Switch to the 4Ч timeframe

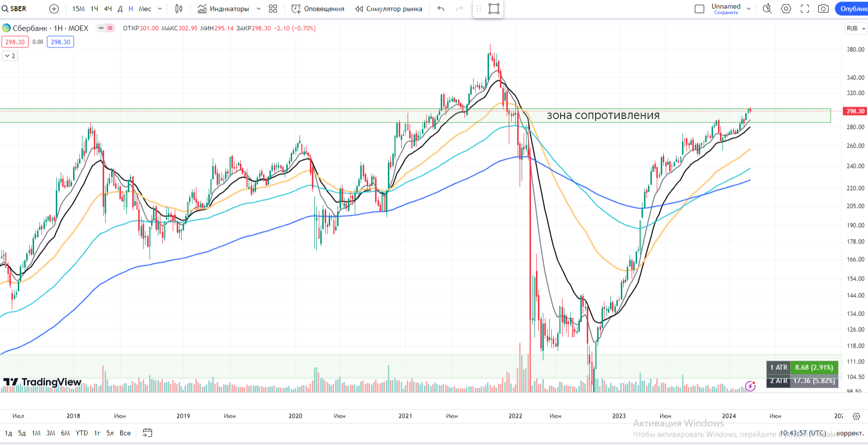[108, 9]
